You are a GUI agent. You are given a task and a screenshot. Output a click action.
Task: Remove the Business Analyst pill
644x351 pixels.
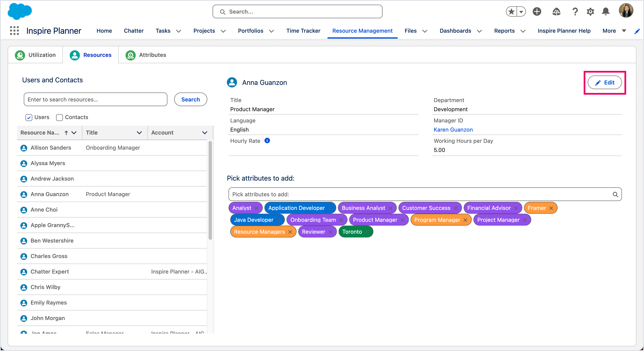(x=390, y=208)
